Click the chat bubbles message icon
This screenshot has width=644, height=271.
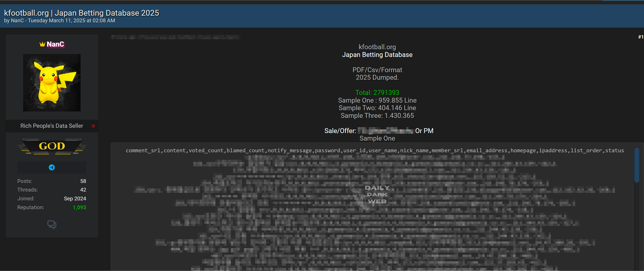point(52,224)
